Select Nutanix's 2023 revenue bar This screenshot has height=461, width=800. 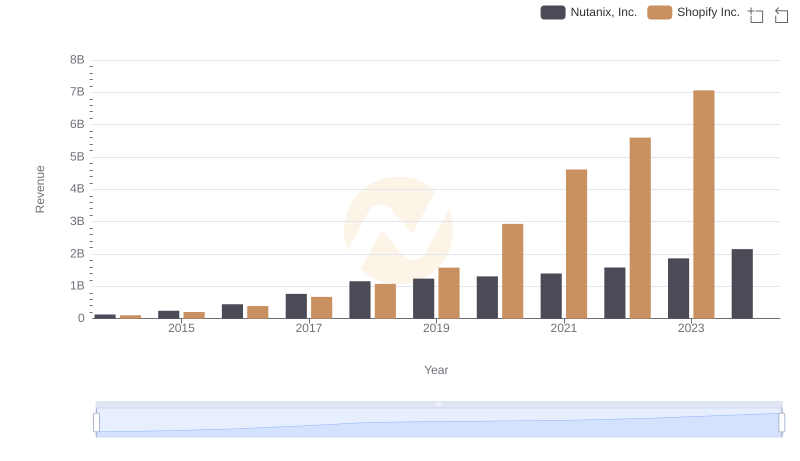(x=678, y=289)
